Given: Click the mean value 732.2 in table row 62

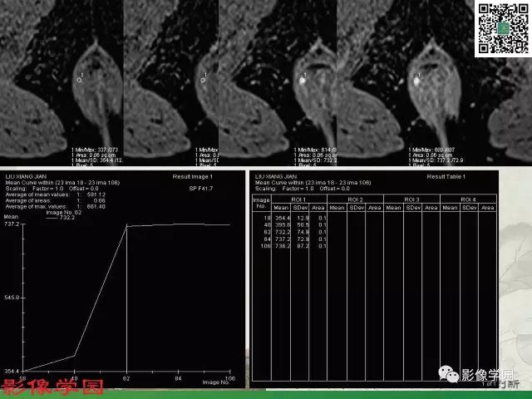Looking at the screenshot, I should (x=283, y=232).
